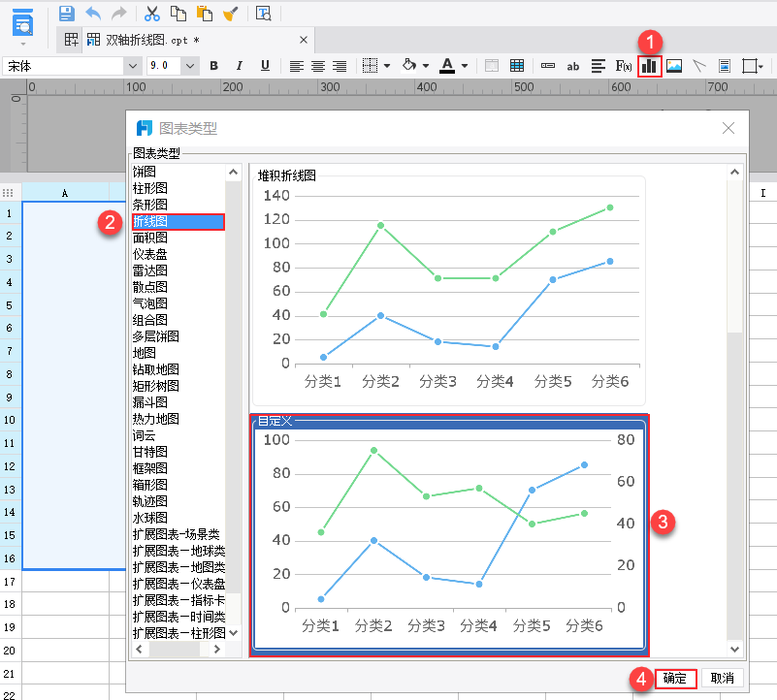The image size is (777, 700).
Task: Select the 自定义 dual-axis chart thumbnail
Action: pyautogui.click(x=449, y=534)
